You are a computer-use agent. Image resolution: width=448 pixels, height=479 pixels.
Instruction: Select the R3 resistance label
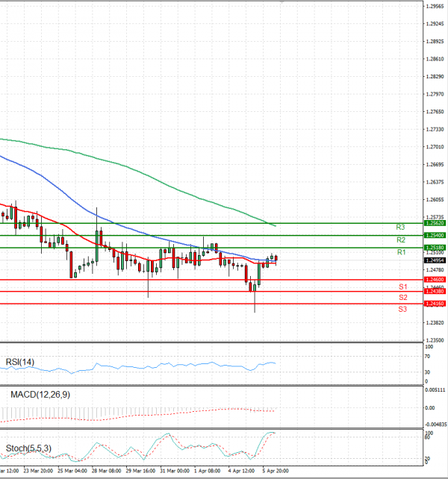[400, 228]
